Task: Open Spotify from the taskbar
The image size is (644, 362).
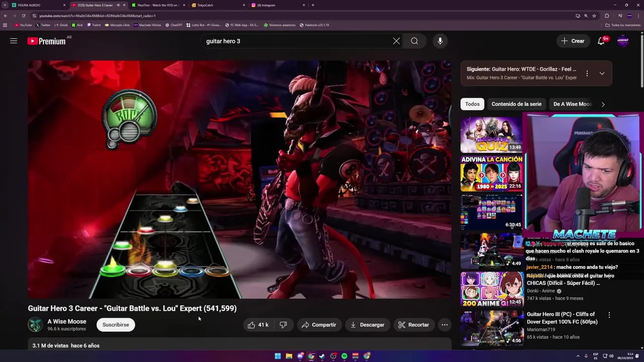Action: 344,356
